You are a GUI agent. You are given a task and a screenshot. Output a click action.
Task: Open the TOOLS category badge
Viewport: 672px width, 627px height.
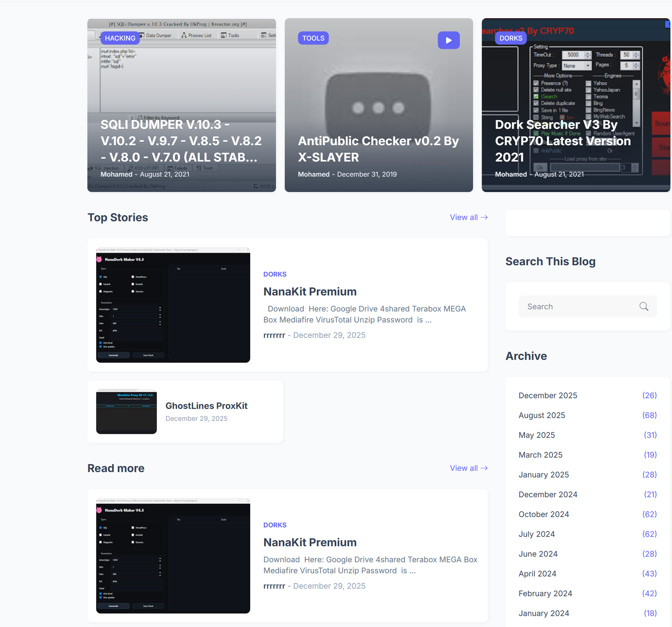[x=313, y=38]
